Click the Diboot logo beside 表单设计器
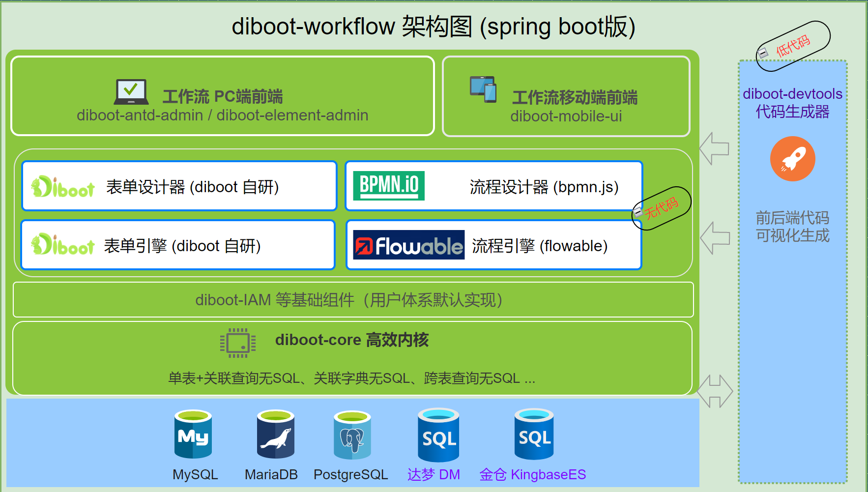The height and width of the screenshot is (492, 868). tap(62, 187)
